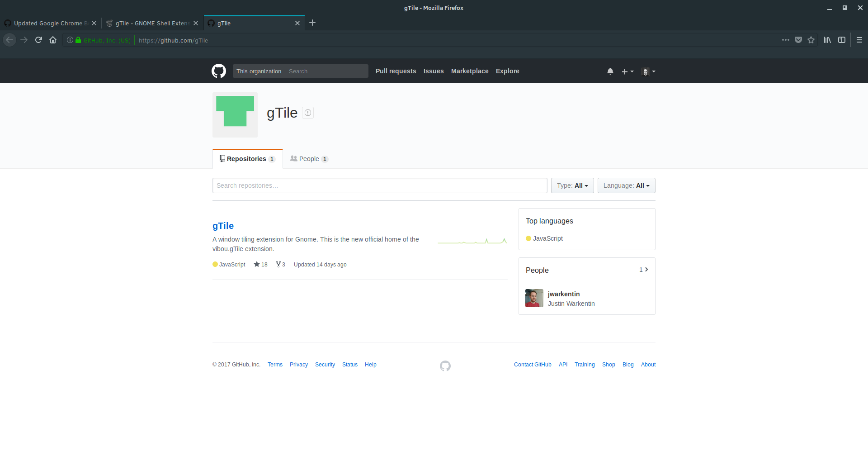868x475 pixels.
Task: Click the repo's JavaScript language label
Action: [229, 265]
